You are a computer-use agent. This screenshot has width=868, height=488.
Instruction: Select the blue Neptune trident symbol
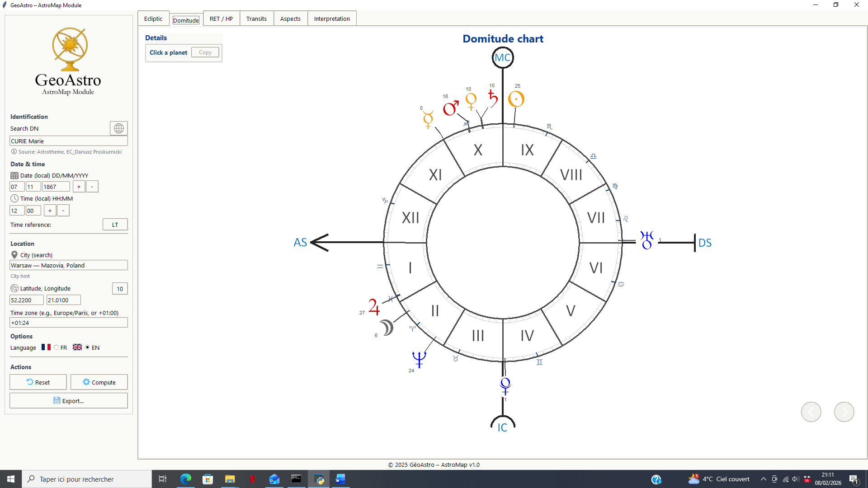click(419, 359)
